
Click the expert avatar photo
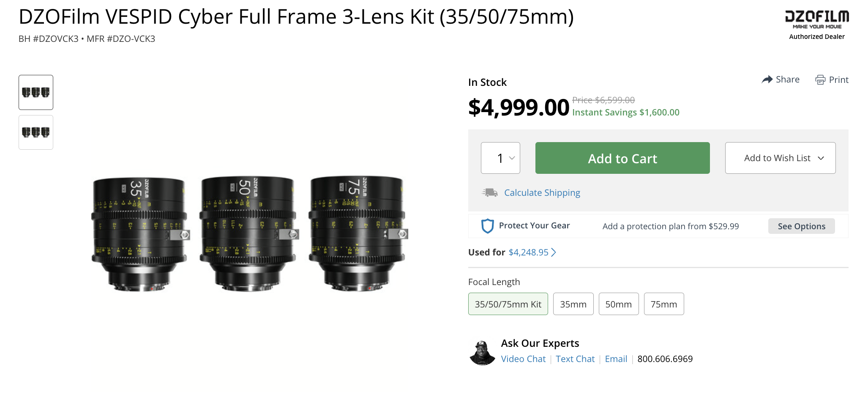[x=482, y=352]
